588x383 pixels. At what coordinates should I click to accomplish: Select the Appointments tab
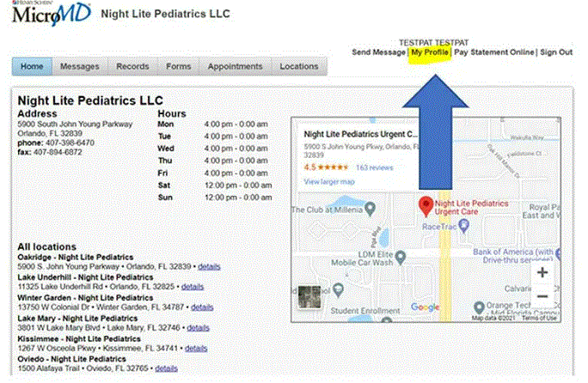(235, 66)
